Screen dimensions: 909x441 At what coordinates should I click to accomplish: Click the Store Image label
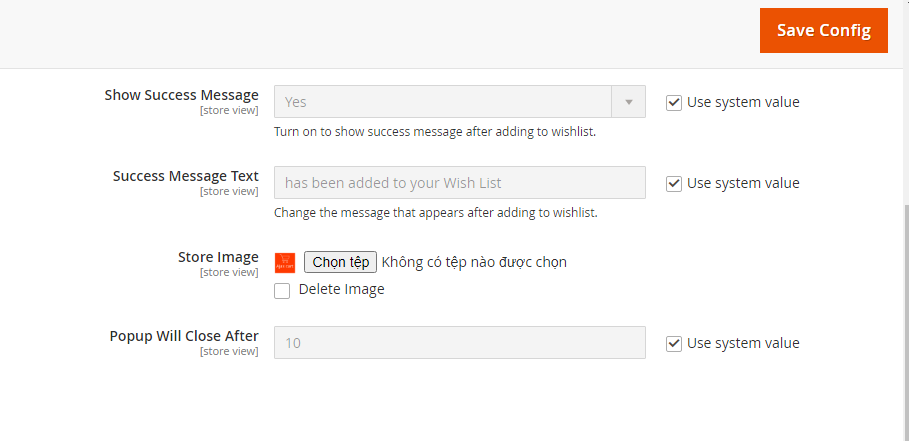[x=218, y=257]
